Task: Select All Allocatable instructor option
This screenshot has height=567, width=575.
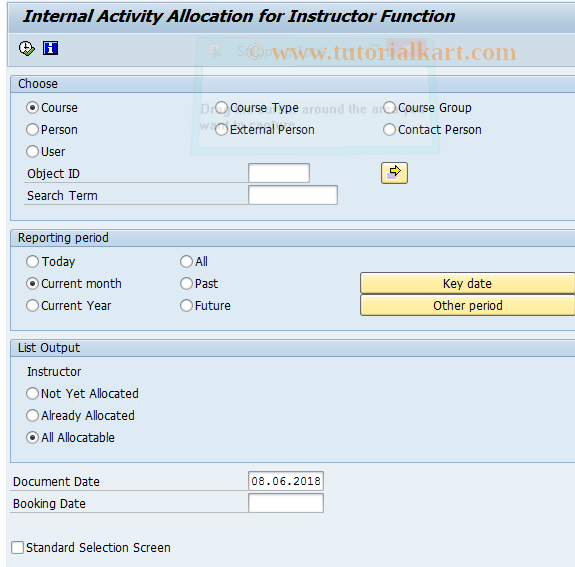Action: click(32, 438)
